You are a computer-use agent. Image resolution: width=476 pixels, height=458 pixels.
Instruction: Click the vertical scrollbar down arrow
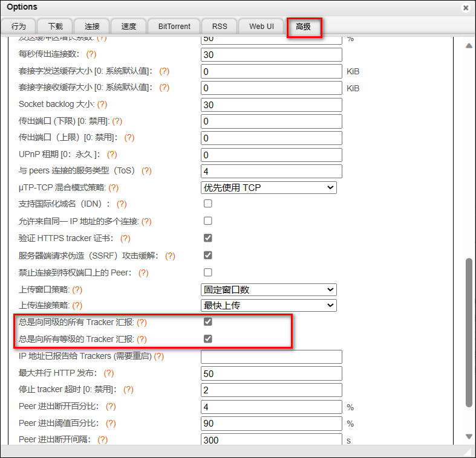(x=469, y=436)
